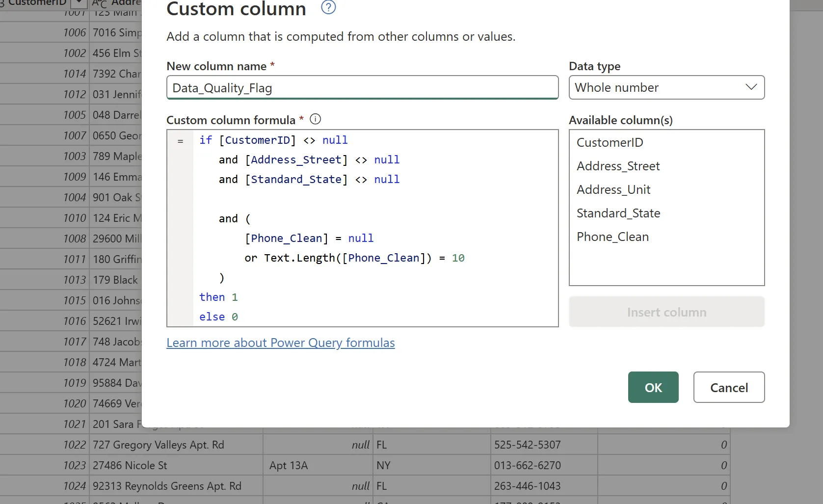The image size is (823, 504).
Task: Click the Text.Length formula line
Action: coord(354,258)
